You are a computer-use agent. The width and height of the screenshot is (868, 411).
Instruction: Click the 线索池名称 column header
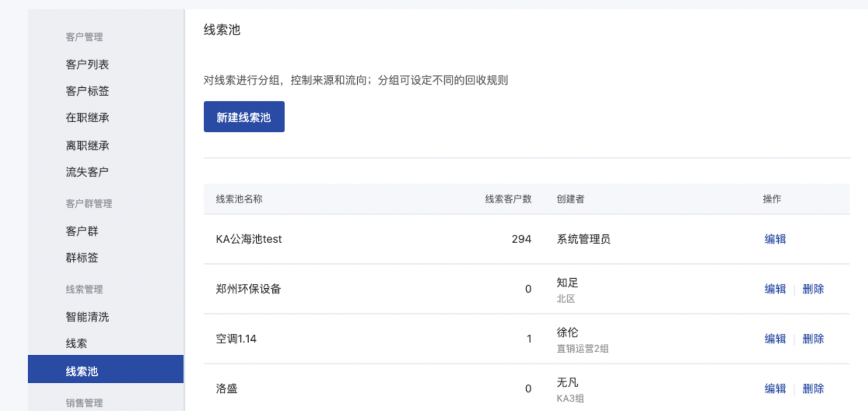[239, 199]
